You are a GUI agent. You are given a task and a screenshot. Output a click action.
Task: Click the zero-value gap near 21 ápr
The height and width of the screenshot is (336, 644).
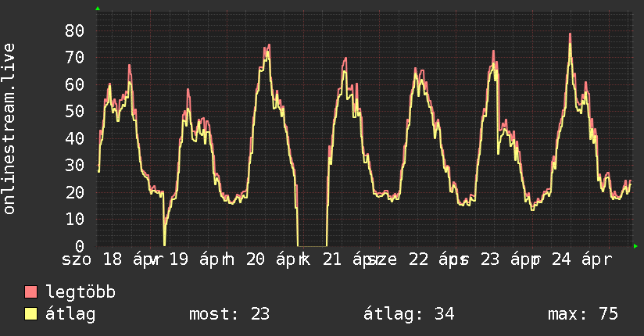(x=312, y=246)
